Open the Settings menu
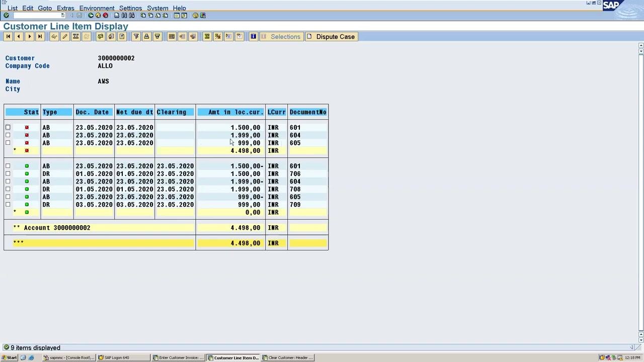Screen dimensions: 644x362 (130, 8)
